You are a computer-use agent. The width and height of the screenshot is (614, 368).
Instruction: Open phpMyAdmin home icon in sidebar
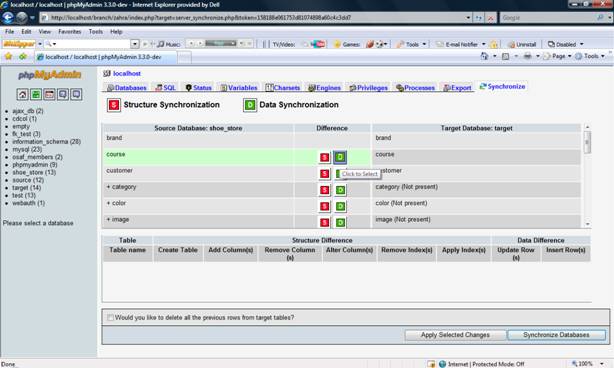pos(22,94)
